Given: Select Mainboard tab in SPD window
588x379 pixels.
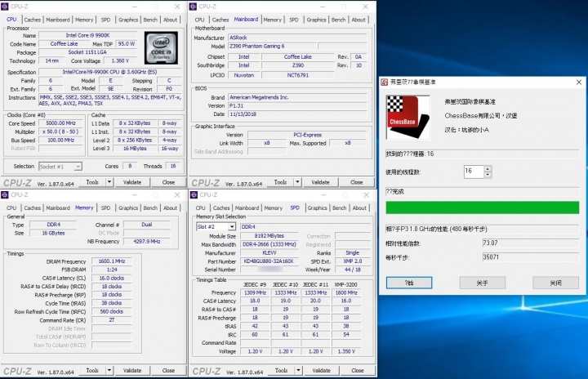Looking at the screenshot, I should point(247,208).
